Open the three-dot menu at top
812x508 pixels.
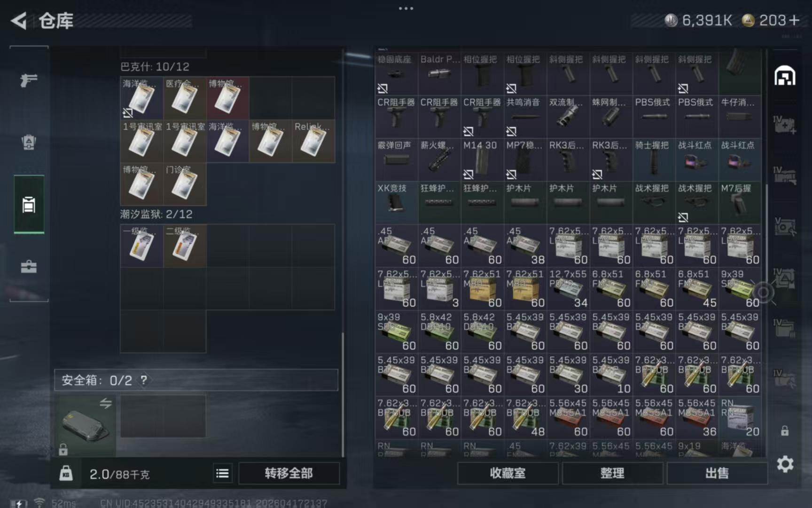[x=406, y=8]
